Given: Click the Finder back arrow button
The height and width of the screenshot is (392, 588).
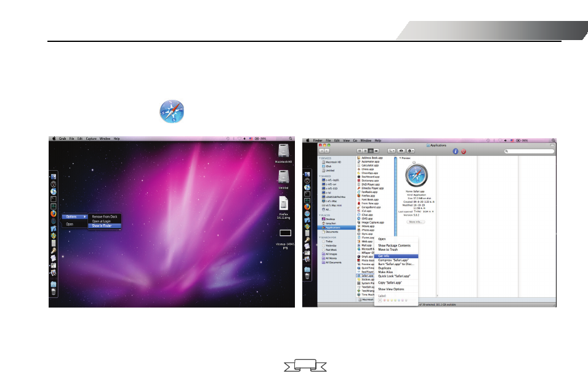Looking at the screenshot, I should 322,151.
